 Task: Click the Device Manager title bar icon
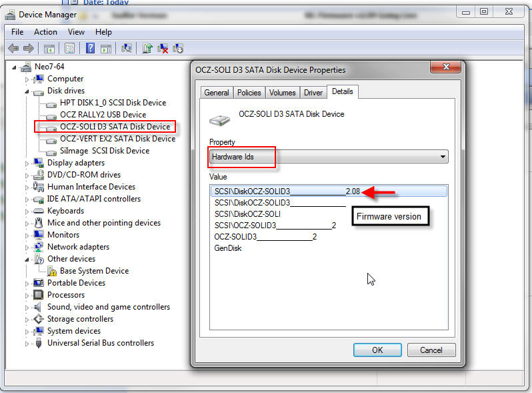click(10, 15)
